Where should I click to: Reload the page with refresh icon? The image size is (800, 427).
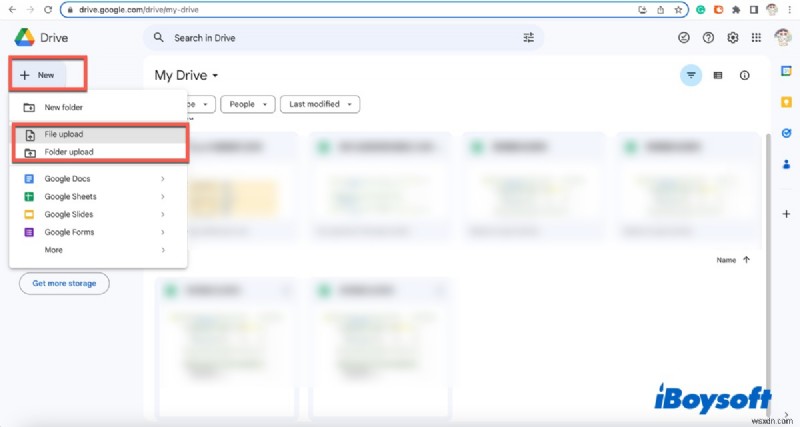(48, 10)
